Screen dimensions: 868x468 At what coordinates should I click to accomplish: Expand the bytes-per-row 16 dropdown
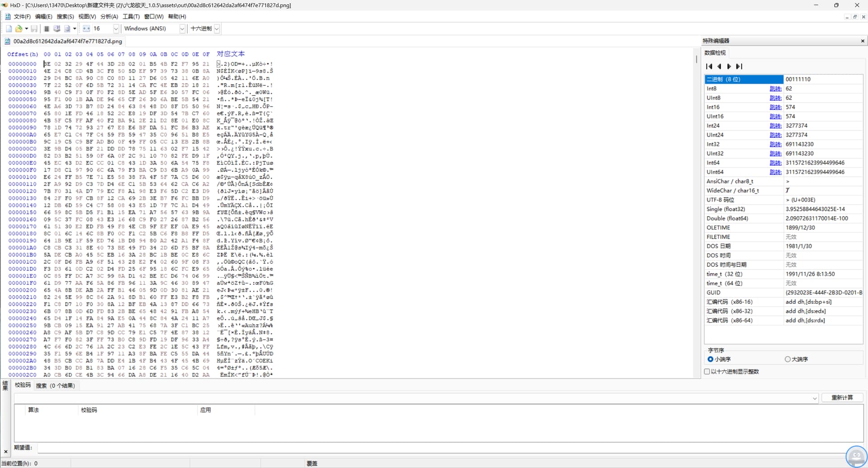tap(116, 29)
